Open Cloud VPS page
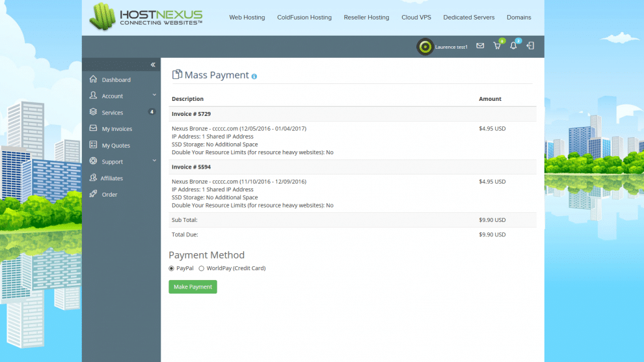Screen dimensions: 644x362 416,18
